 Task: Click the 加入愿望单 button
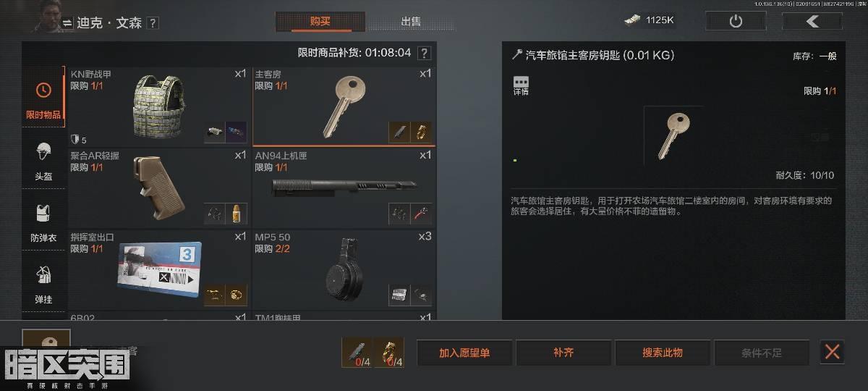[464, 353]
